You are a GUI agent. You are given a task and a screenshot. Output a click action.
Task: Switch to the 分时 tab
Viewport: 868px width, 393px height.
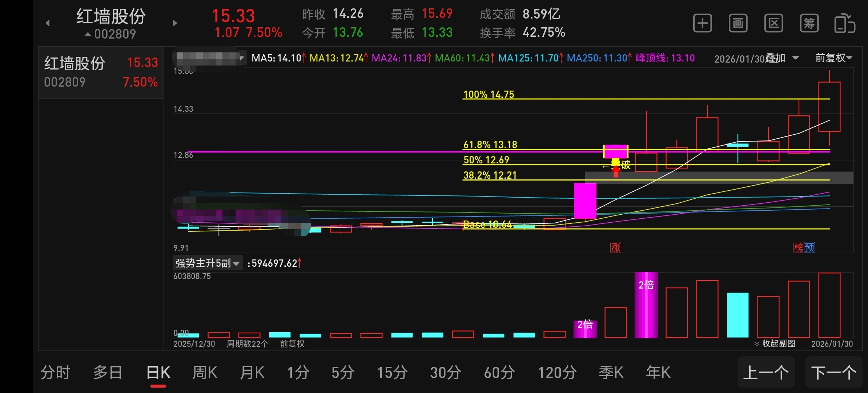click(55, 373)
